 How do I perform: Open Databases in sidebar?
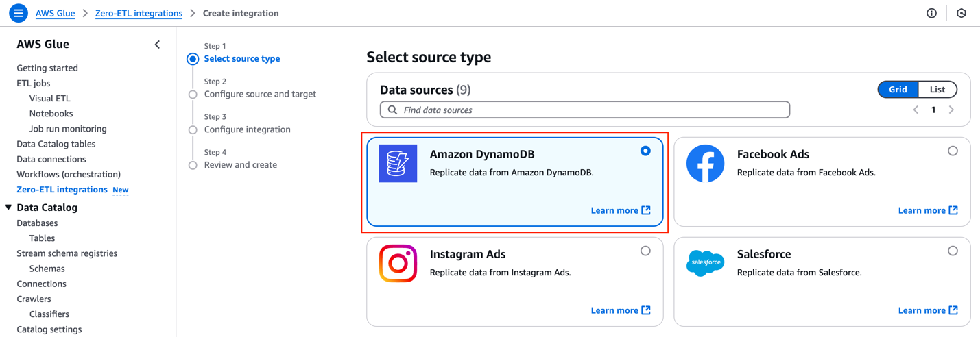point(37,223)
